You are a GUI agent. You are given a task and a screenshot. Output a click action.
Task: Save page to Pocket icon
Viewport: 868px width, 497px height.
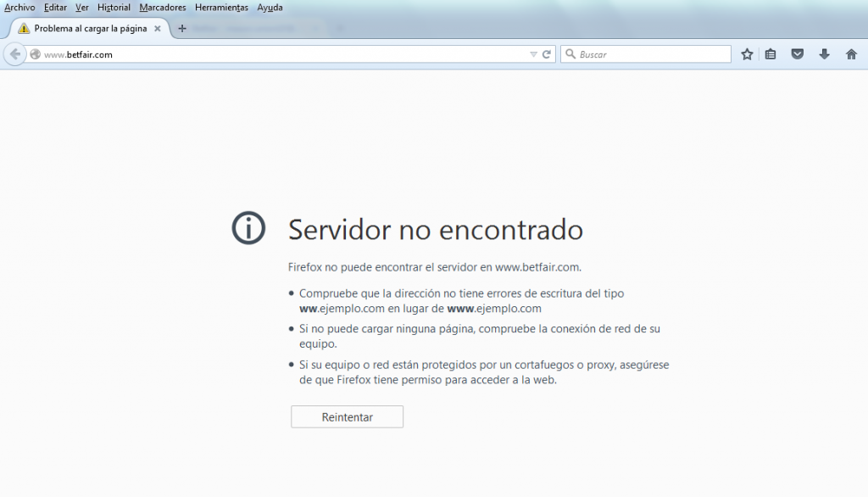click(x=797, y=53)
